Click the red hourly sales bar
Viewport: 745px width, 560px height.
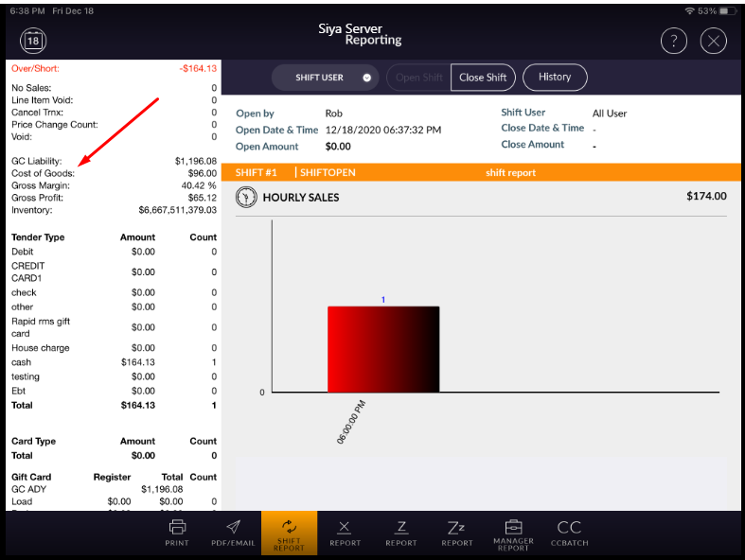[383, 348]
